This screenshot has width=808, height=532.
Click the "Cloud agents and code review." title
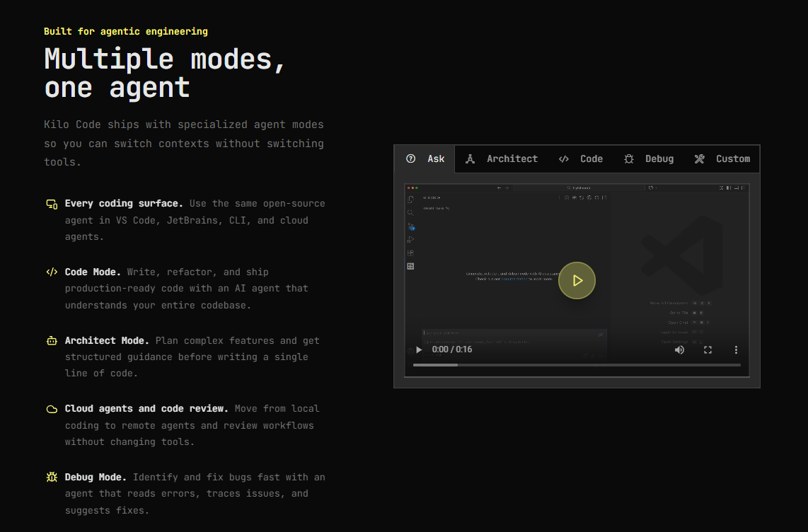(x=146, y=408)
